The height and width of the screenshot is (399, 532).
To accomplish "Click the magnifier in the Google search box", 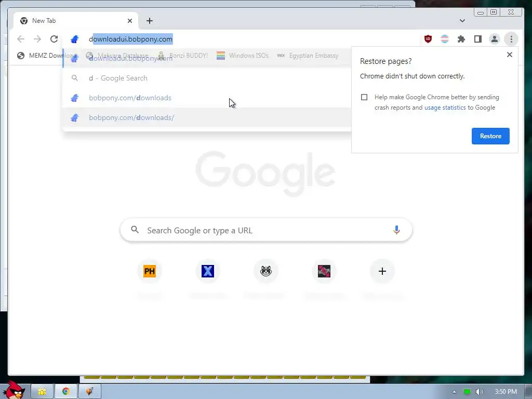I will [x=135, y=230].
